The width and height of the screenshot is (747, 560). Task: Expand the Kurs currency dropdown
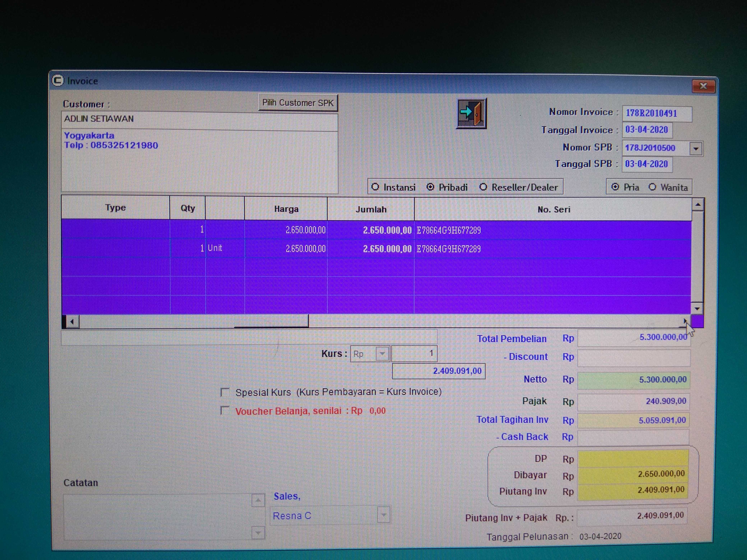tap(382, 353)
